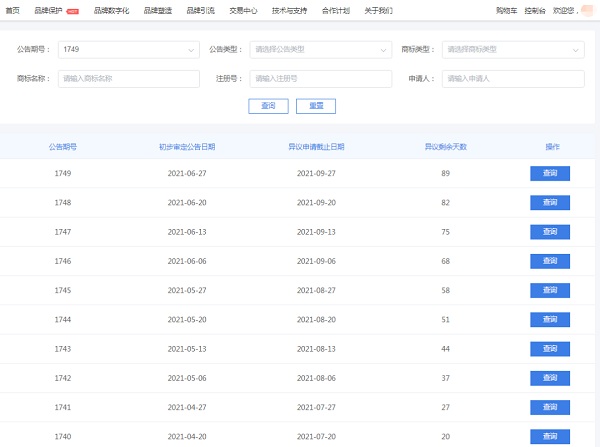Select the 1746 table cell
600x447 pixels.
coord(63,261)
